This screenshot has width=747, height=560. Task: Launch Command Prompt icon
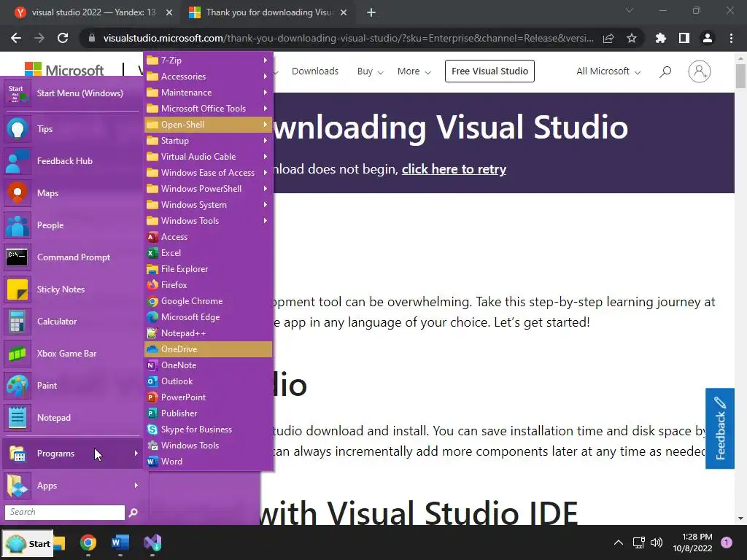18,257
